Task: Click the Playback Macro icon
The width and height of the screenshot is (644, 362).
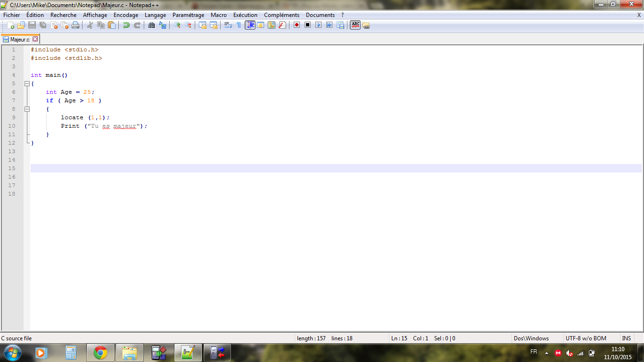Action: point(318,25)
